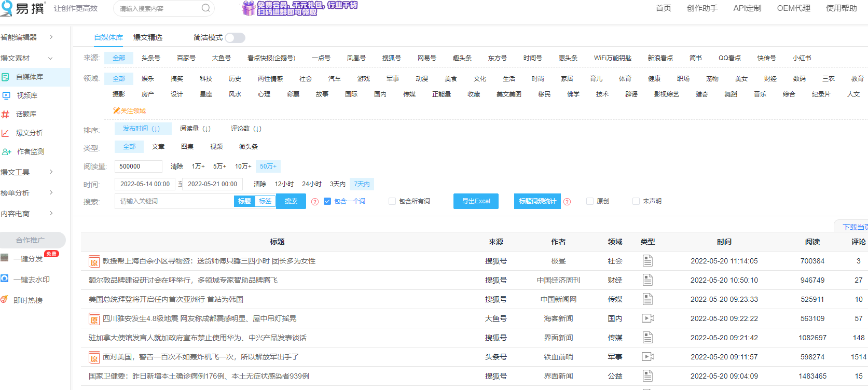Image resolution: width=868 pixels, height=390 pixels.
Task: Open API定制 in the top navigation
Action: (747, 8)
